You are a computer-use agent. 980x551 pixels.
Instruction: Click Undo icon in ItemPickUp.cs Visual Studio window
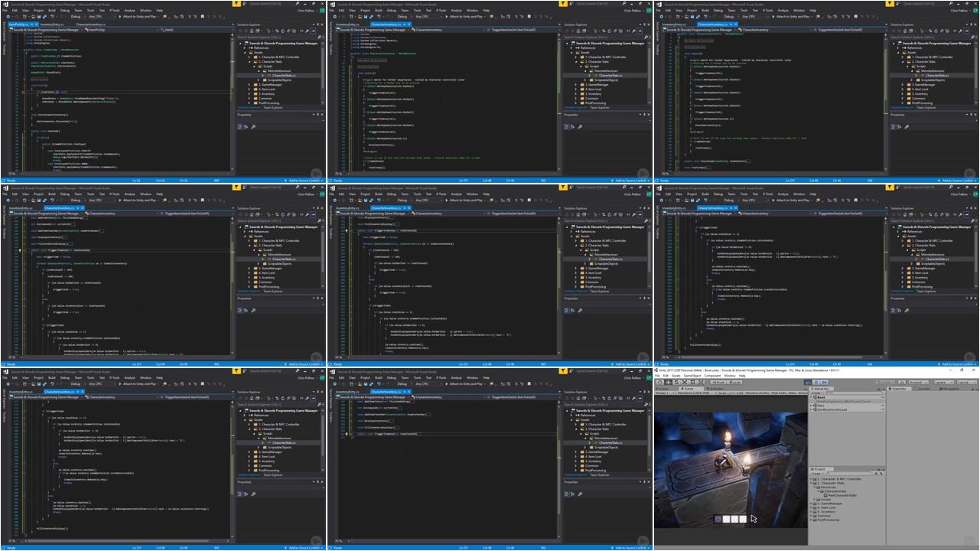point(52,16)
